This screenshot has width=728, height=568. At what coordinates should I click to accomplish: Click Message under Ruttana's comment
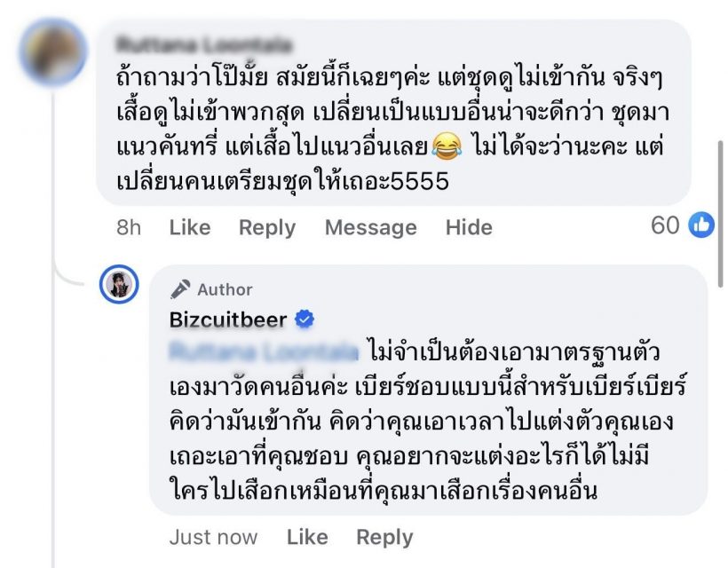click(x=372, y=227)
